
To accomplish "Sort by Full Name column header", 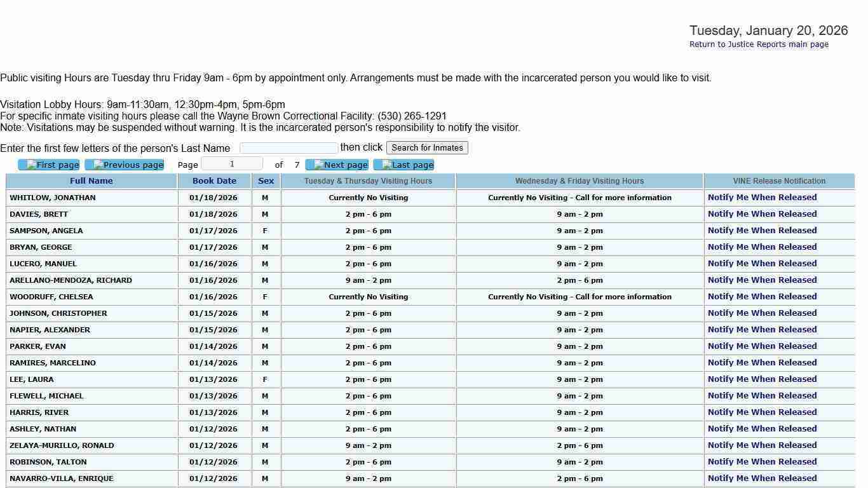I will click(92, 181).
